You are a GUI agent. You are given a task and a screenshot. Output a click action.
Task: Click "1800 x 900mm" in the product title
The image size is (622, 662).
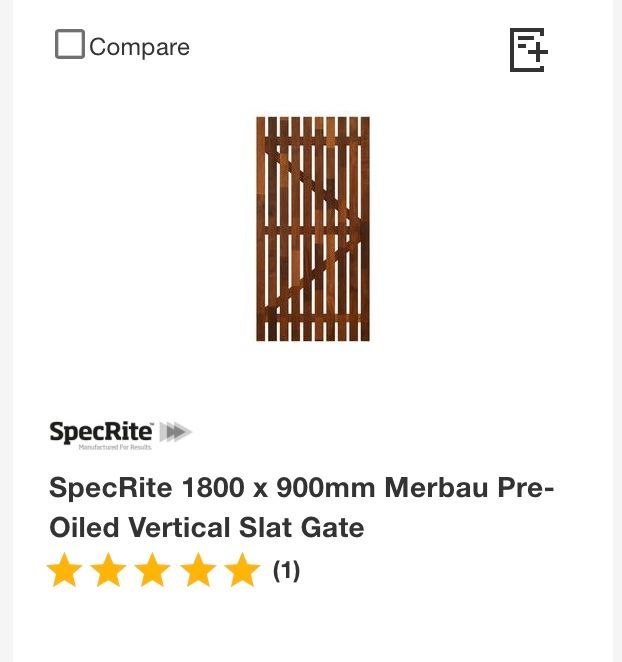pos(279,488)
